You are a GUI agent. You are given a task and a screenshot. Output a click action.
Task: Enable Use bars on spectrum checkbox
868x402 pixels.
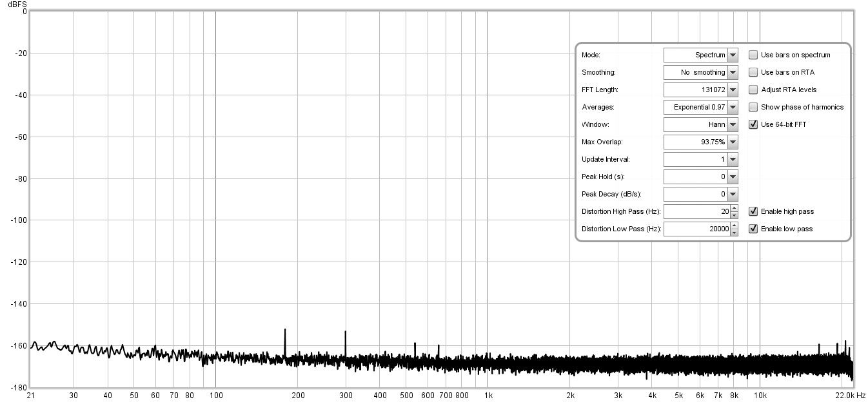pos(753,55)
